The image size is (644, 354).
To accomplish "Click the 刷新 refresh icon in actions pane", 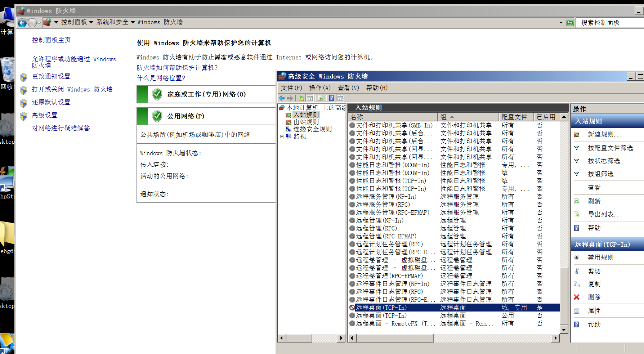I will [577, 201].
